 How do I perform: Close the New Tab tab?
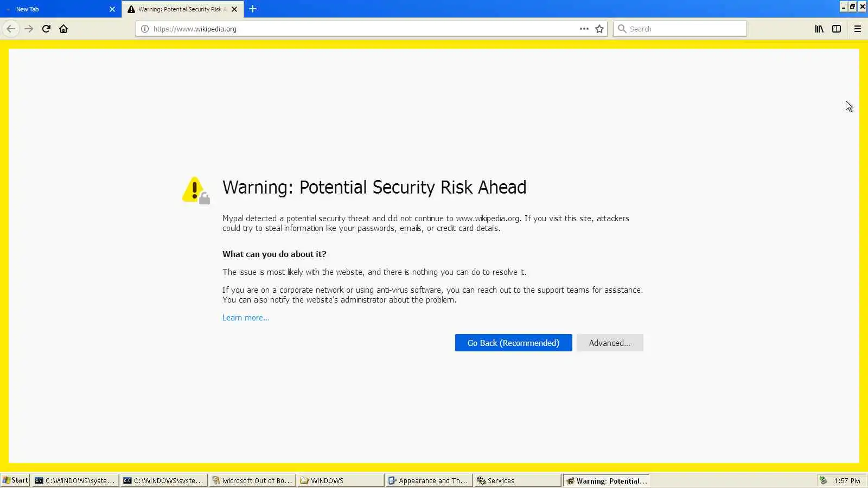coord(112,9)
